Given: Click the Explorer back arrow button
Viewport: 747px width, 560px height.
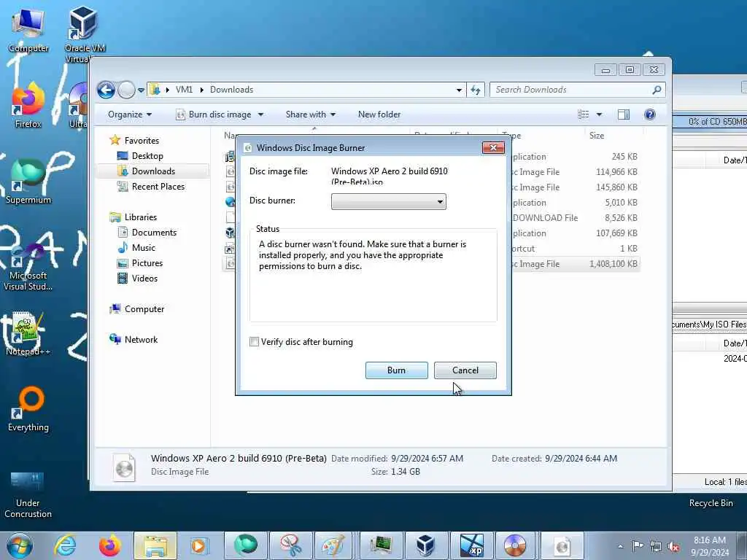Looking at the screenshot, I should [x=107, y=90].
